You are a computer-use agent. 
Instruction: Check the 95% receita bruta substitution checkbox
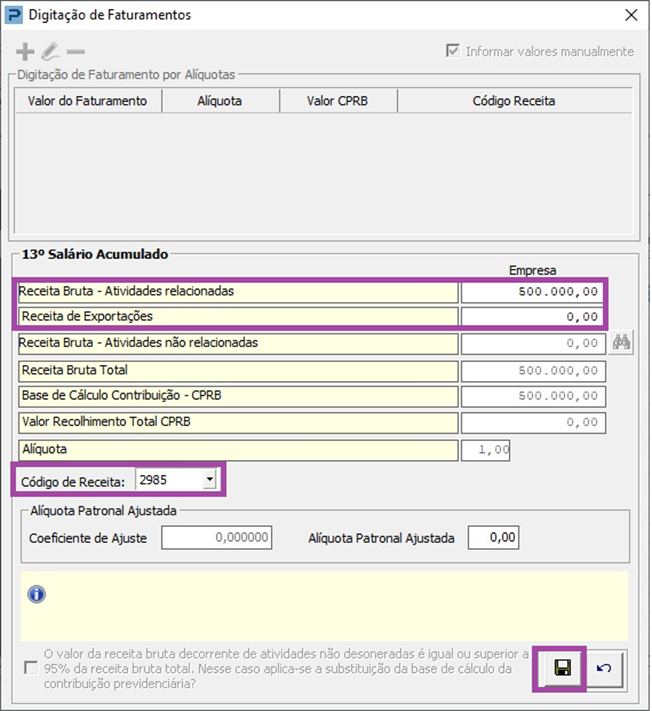pos(31,667)
